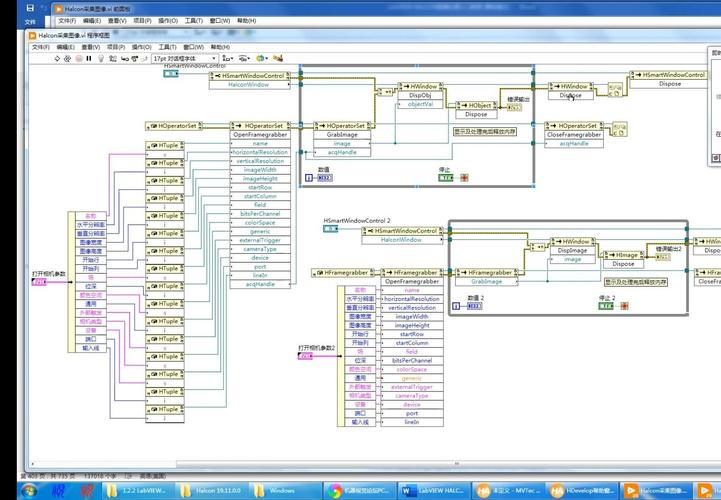The image size is (721, 500).
Task: Open the 文件(F) menu in block diagram window
Action: pyautogui.click(x=40, y=46)
